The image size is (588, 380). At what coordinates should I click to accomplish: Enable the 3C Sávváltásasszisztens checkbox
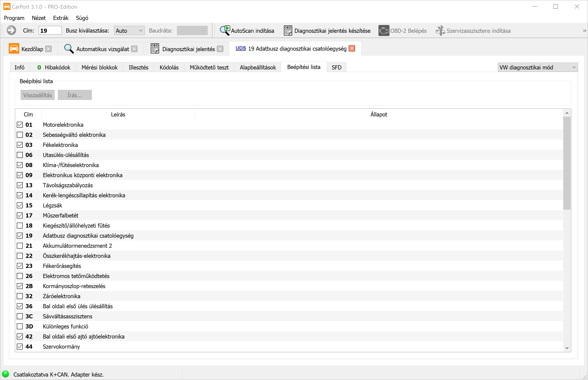tap(20, 316)
